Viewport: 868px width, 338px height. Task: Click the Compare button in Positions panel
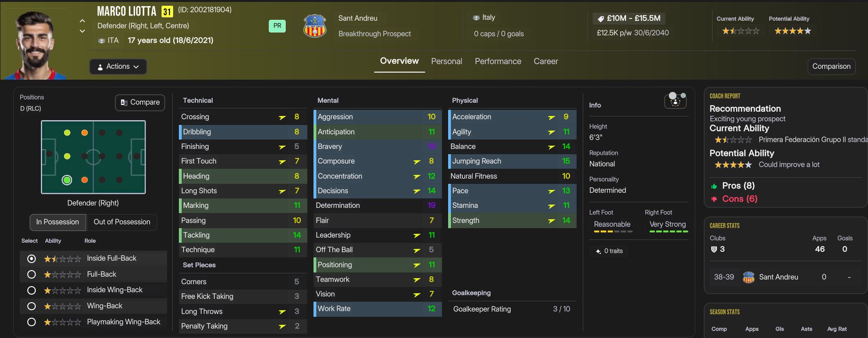(x=140, y=102)
